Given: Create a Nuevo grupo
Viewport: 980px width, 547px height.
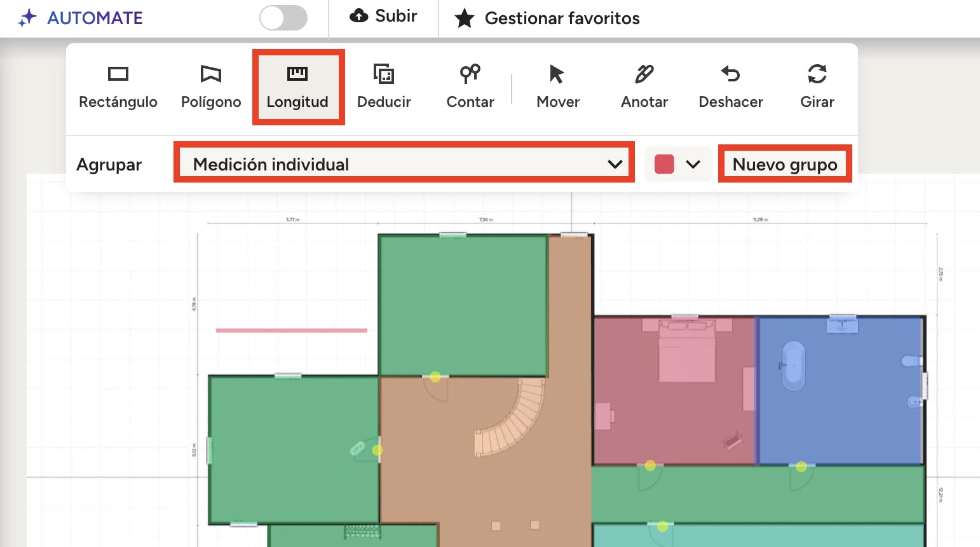Looking at the screenshot, I should coord(784,164).
